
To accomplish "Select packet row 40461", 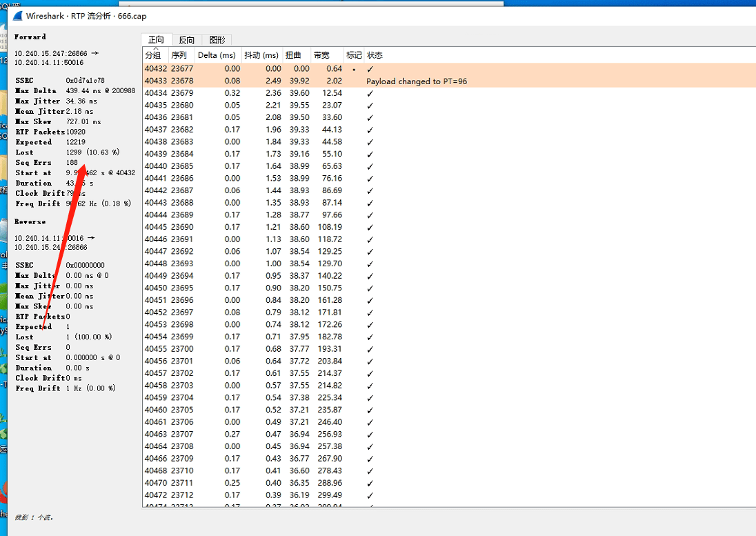I will (x=449, y=421).
